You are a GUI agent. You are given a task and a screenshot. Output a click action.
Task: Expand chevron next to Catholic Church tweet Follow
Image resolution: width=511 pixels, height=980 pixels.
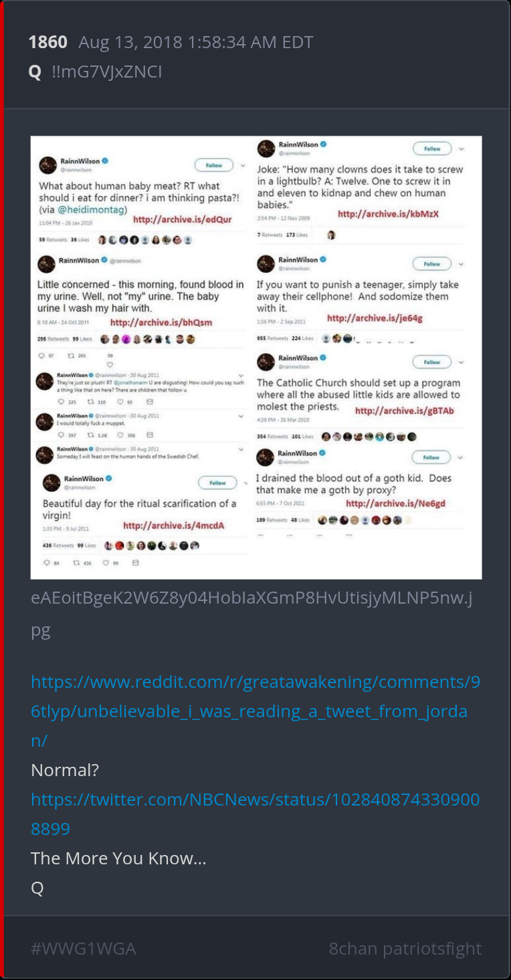click(x=462, y=362)
